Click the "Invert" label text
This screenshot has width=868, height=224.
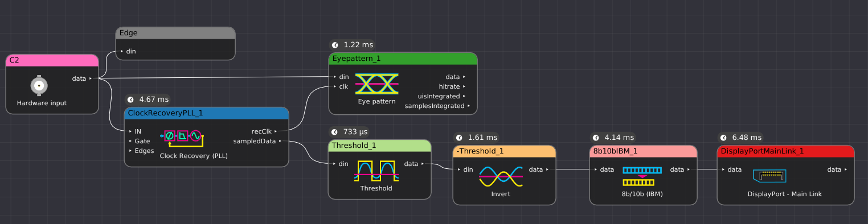click(x=501, y=194)
